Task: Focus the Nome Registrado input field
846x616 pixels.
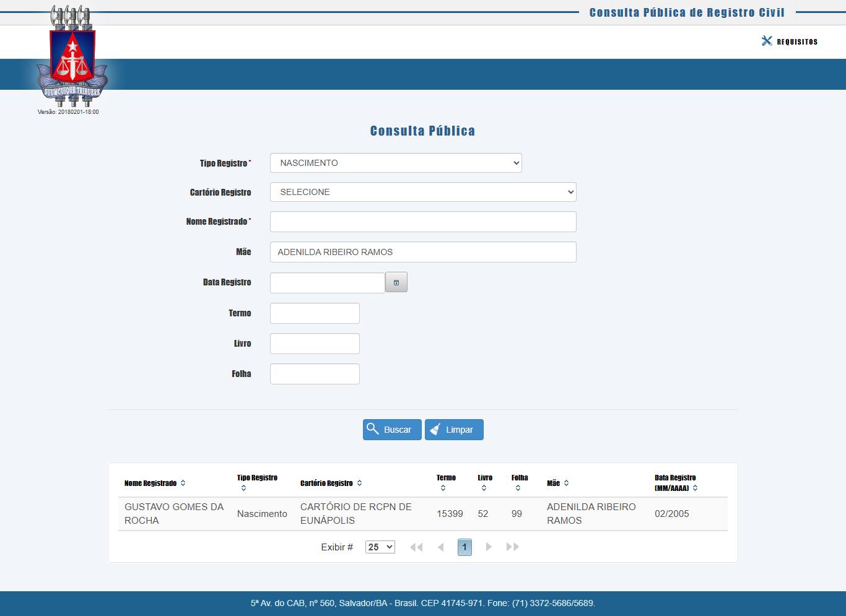Action: point(423,222)
